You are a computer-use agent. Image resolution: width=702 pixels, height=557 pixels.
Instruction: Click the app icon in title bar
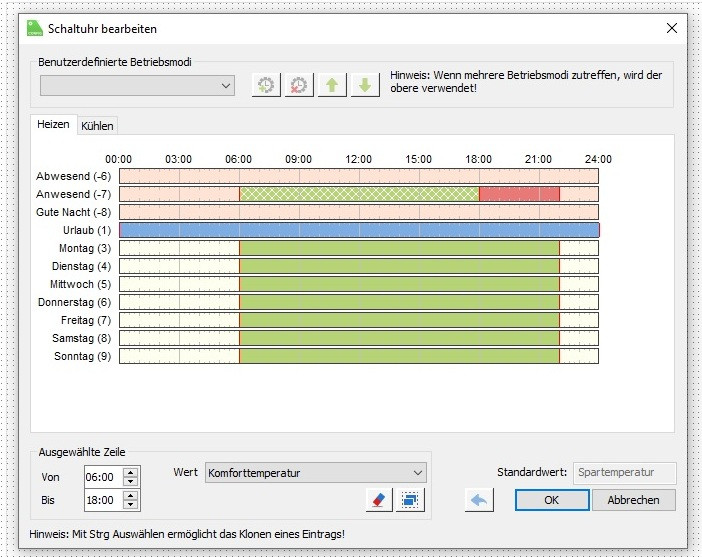coord(35,28)
